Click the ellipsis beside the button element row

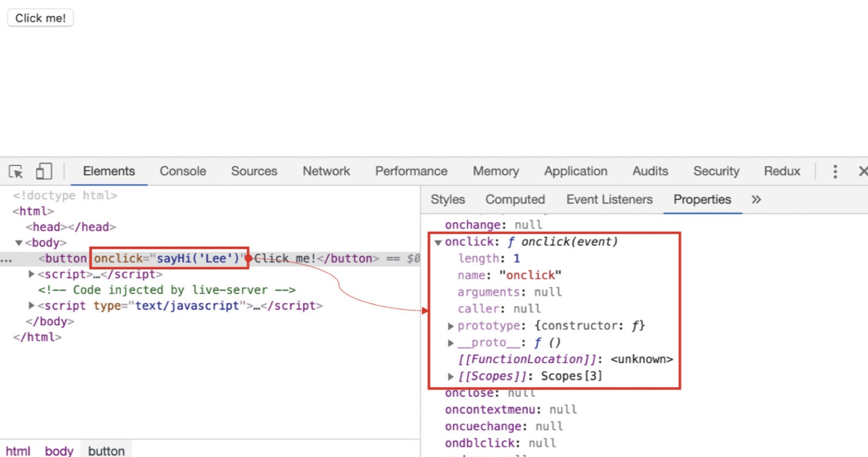(6, 259)
